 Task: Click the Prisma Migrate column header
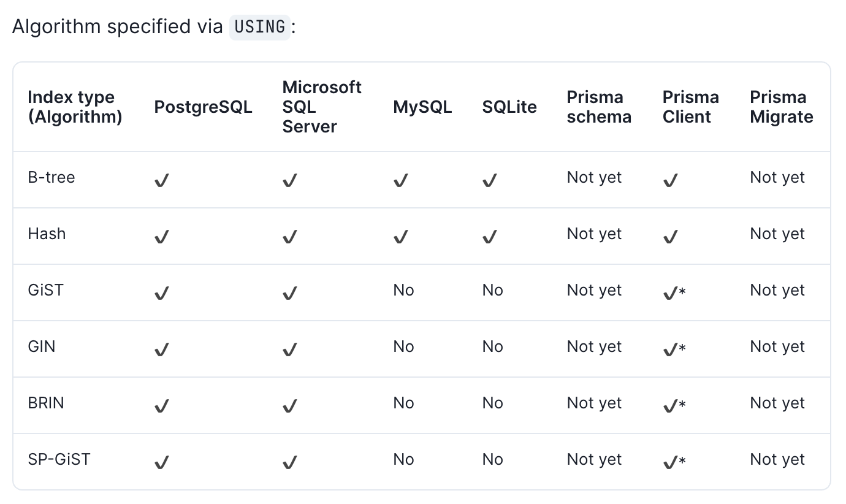pos(781,107)
